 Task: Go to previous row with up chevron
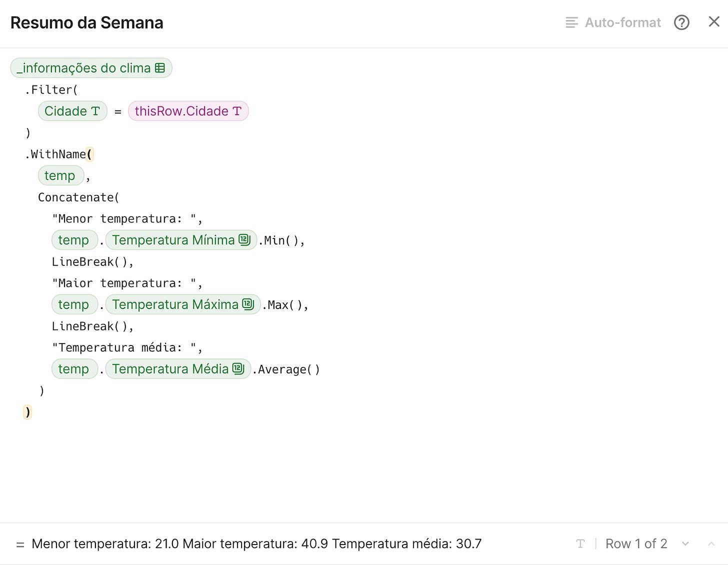tap(711, 543)
